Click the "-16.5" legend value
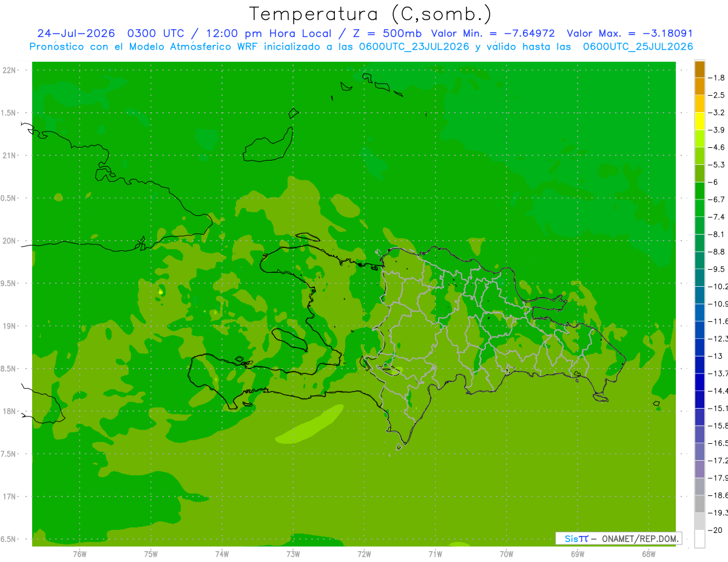This screenshot has height=562, width=728. [x=718, y=443]
